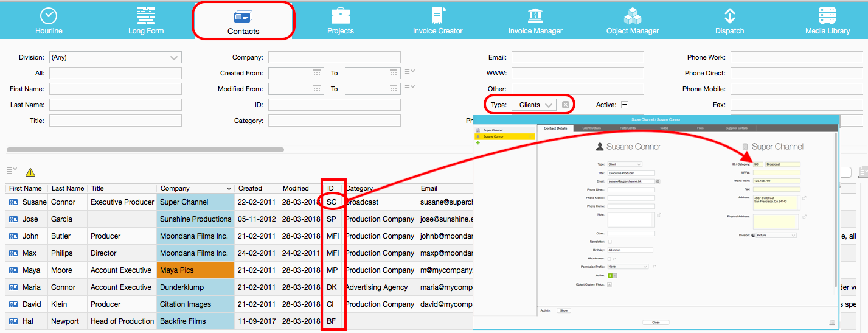Clear the Type filter with the x button
The height and width of the screenshot is (333, 868).
[x=566, y=105]
